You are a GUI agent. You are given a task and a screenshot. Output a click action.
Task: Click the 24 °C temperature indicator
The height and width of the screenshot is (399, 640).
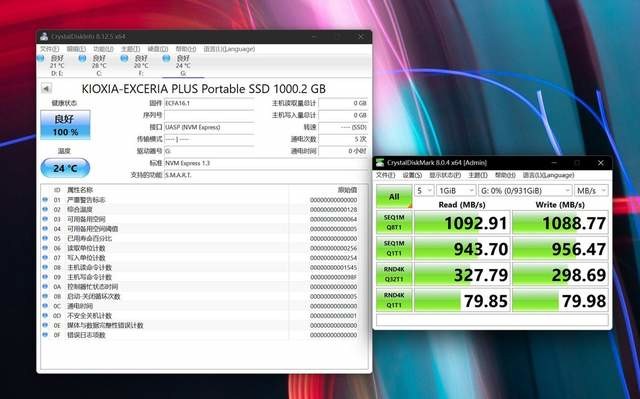pyautogui.click(x=65, y=168)
